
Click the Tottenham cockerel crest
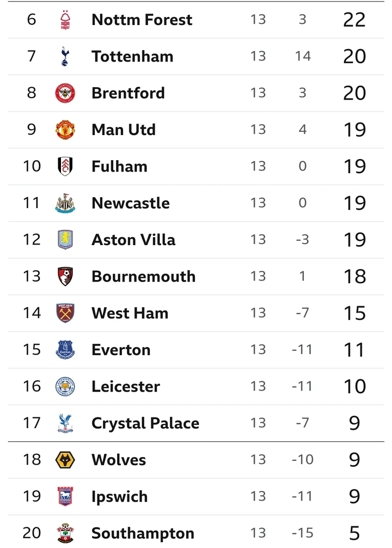[x=65, y=56]
